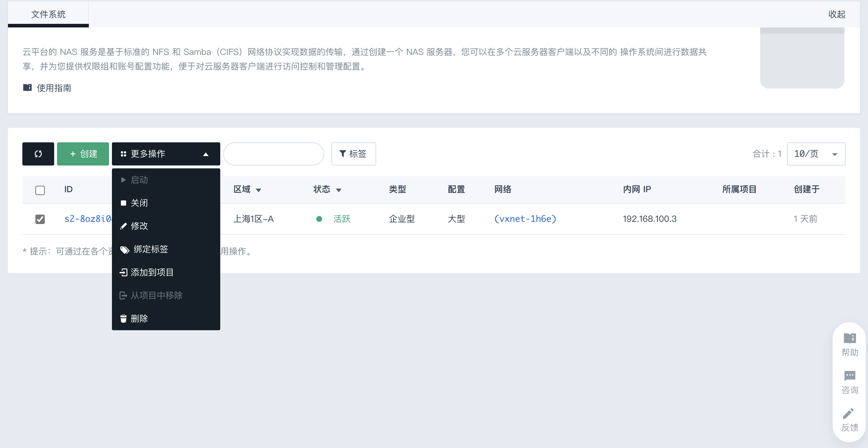Open the vxnet-1h6e network link

(x=525, y=219)
